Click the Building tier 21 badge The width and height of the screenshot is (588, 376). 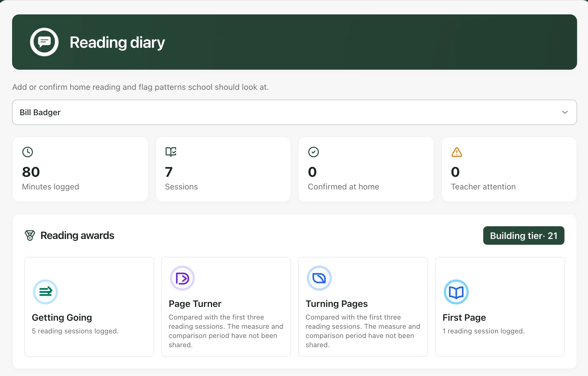524,236
